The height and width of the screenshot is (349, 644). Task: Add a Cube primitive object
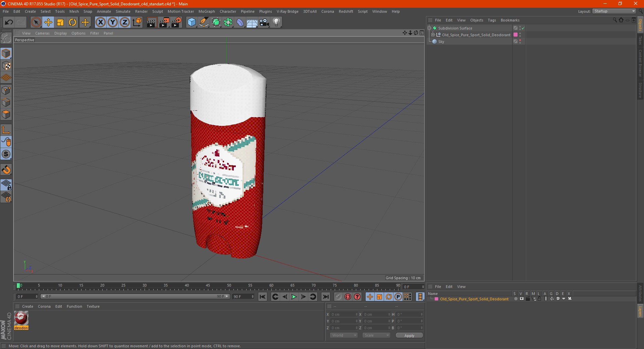click(x=192, y=22)
